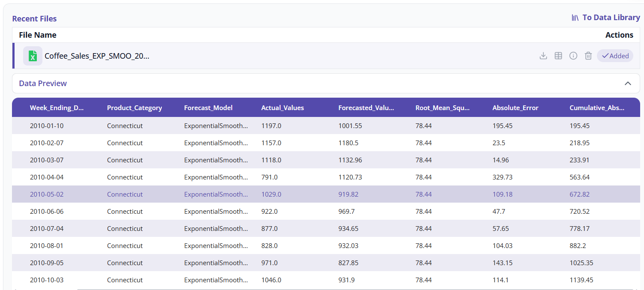The image size is (644, 290).
Task: Click the green Excel file icon
Action: pos(32,55)
